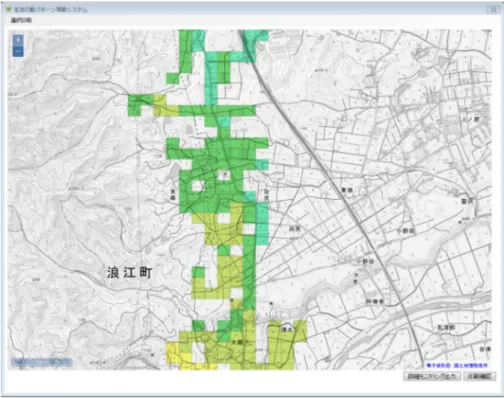Zoom out with the map minus button
The width and height of the screenshot is (504, 398).
pos(18,51)
